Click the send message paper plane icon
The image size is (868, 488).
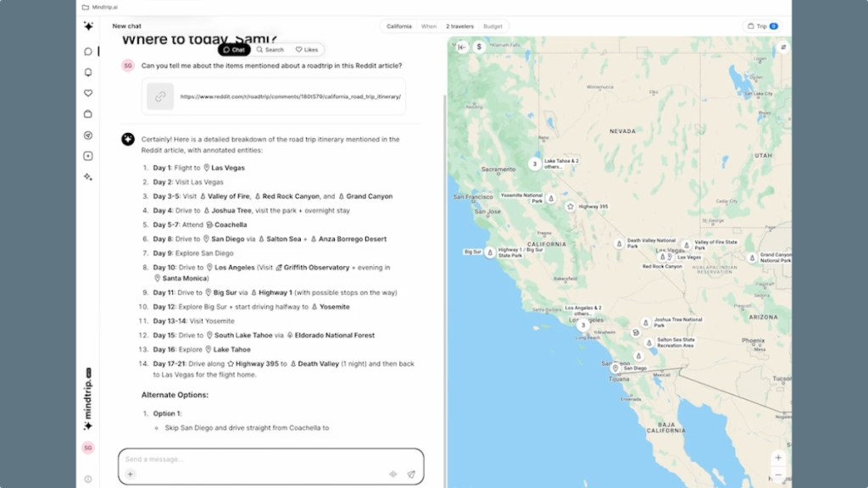coord(411,474)
